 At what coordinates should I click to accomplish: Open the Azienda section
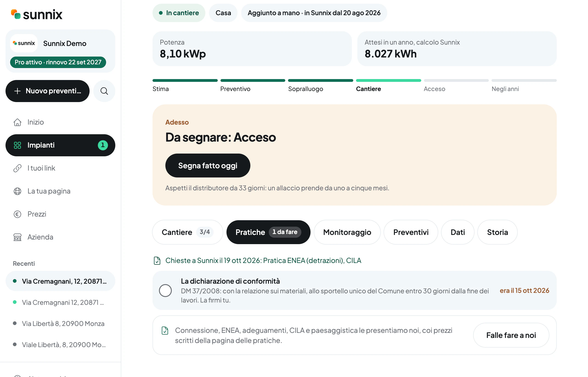[60, 237]
